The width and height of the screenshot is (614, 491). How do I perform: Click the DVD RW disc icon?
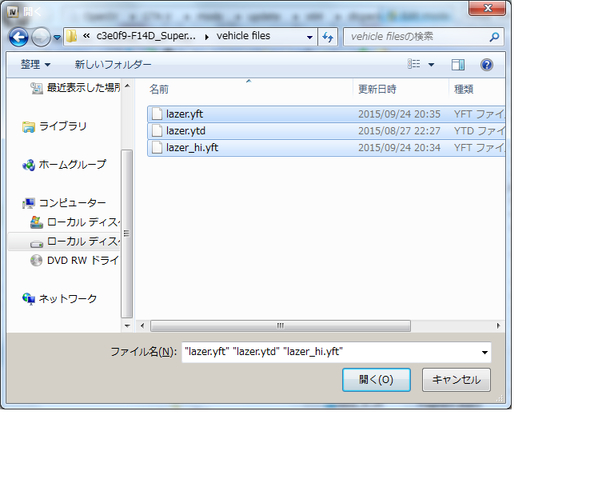click(36, 260)
